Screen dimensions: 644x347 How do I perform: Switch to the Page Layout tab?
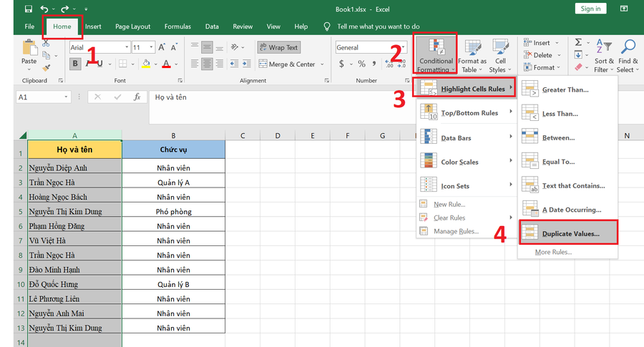tap(132, 26)
